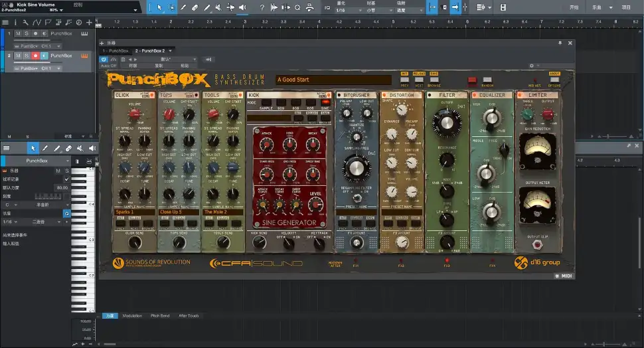This screenshot has height=348, width=644.
Task: Show automation curve icon above track list
Action: tap(37, 23)
